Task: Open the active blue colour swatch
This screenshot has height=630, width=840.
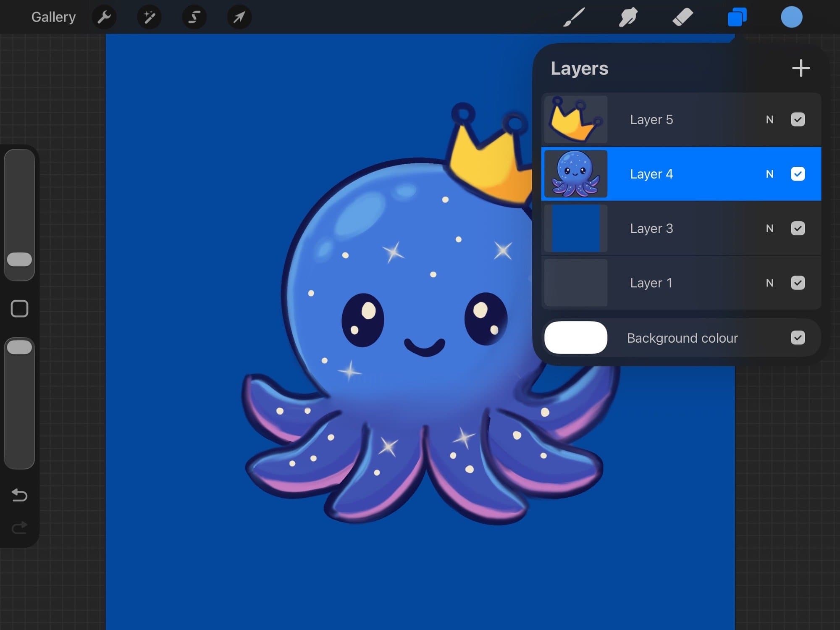Action: point(791,17)
